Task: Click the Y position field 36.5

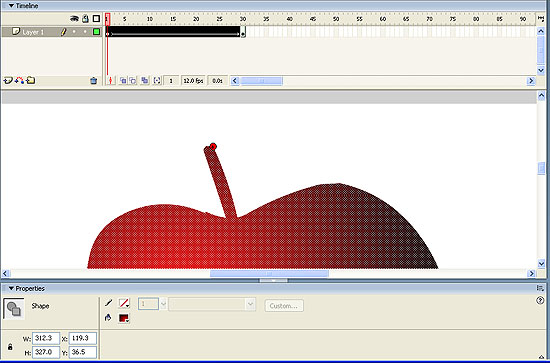Action: pyautogui.click(x=83, y=352)
